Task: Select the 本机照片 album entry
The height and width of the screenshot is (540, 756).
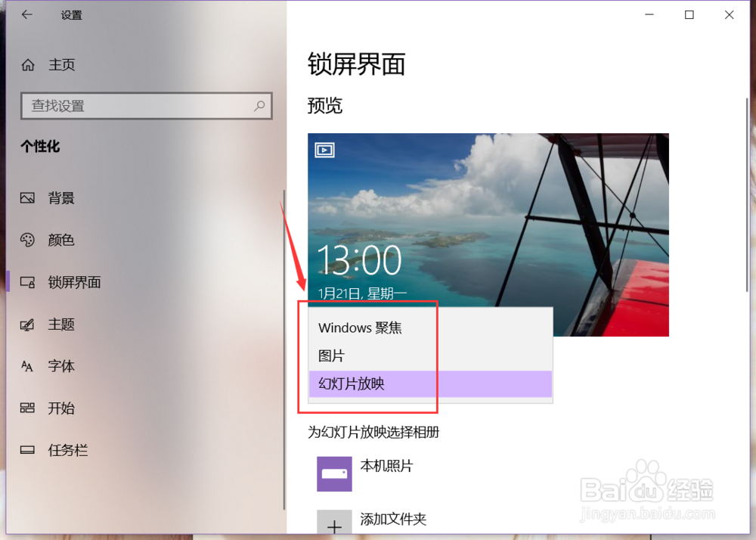Action: pyautogui.click(x=386, y=466)
